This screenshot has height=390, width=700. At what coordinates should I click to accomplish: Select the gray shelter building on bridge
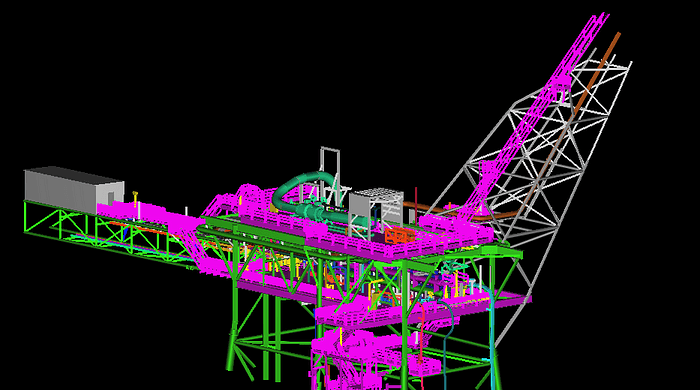pos(74,190)
